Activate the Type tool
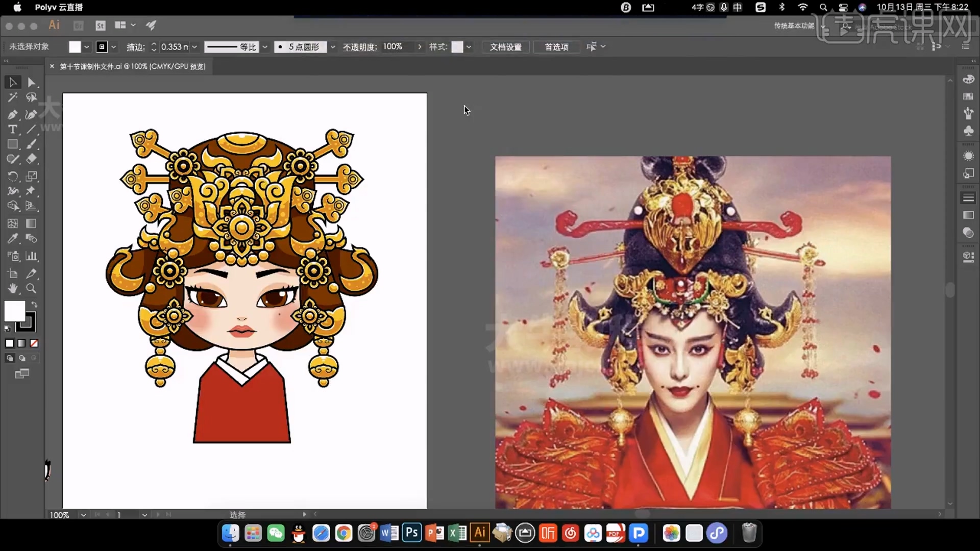The width and height of the screenshot is (980, 551). [13, 130]
